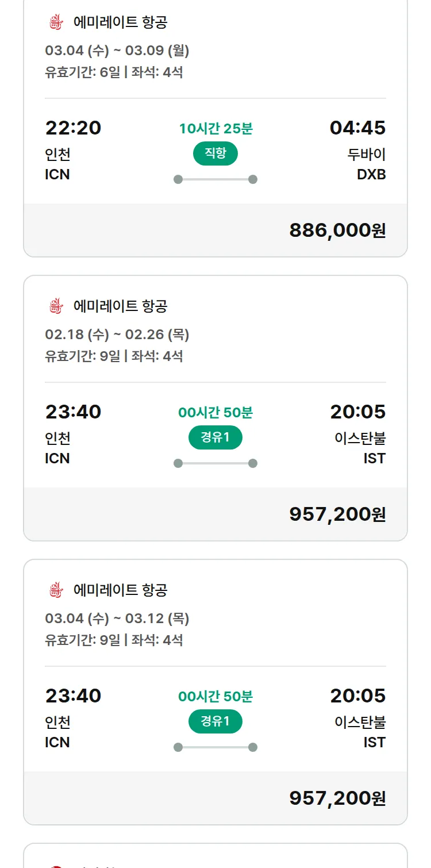Tap the 경유1 badge on the 03.12 return flight
Viewport: 431px width, 868px height.
[215, 721]
